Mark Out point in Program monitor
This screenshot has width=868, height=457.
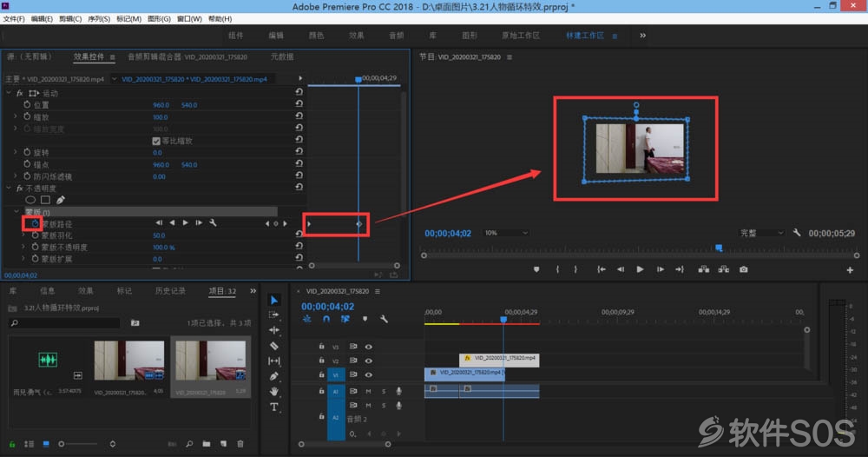coord(575,269)
